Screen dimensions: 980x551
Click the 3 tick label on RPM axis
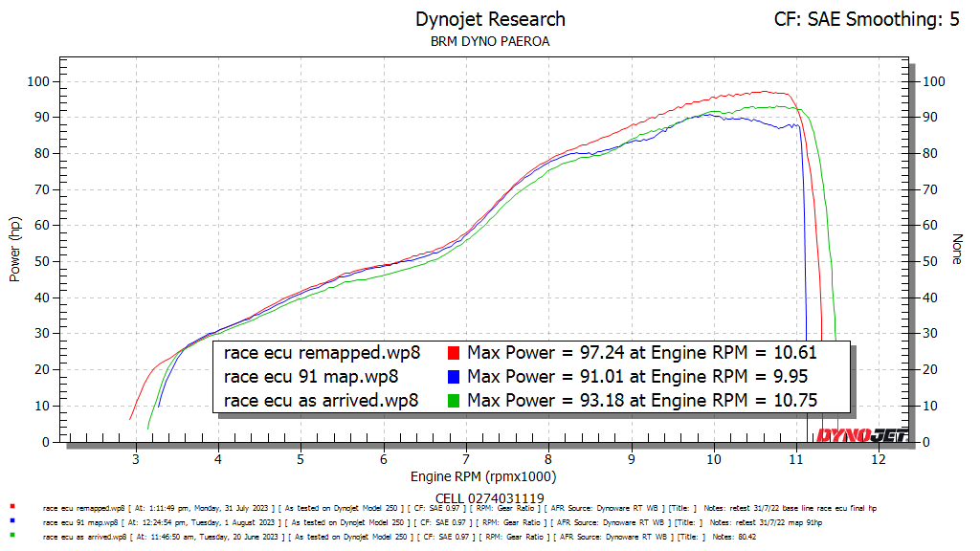point(136,460)
